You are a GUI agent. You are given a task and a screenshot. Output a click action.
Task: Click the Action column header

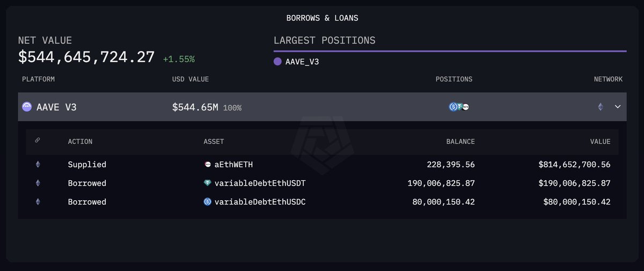[x=80, y=142]
